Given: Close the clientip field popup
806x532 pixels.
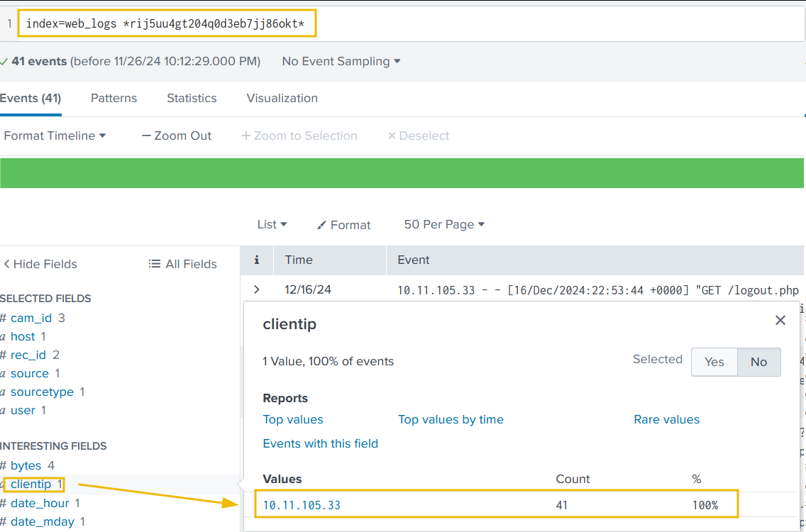Looking at the screenshot, I should 780,321.
